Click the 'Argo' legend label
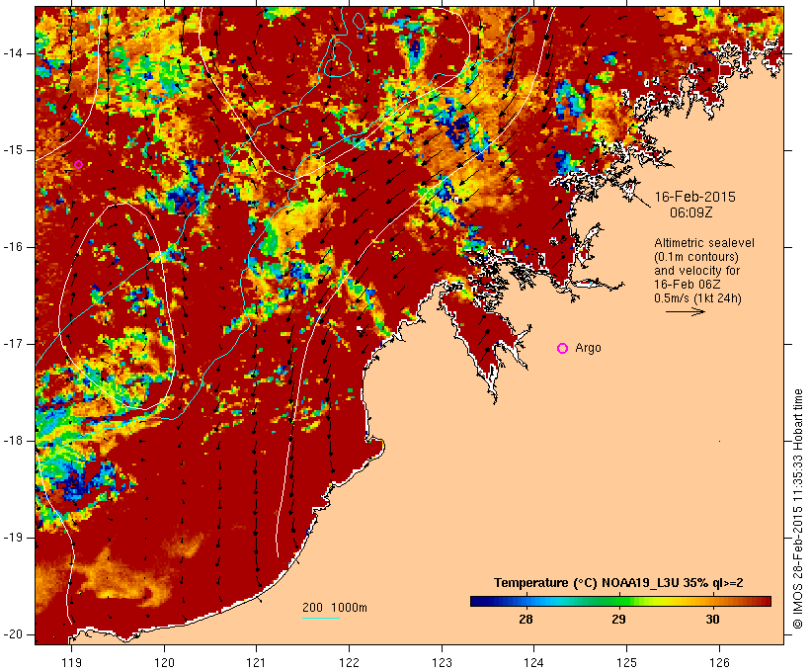This screenshot has width=810, height=672. click(588, 348)
